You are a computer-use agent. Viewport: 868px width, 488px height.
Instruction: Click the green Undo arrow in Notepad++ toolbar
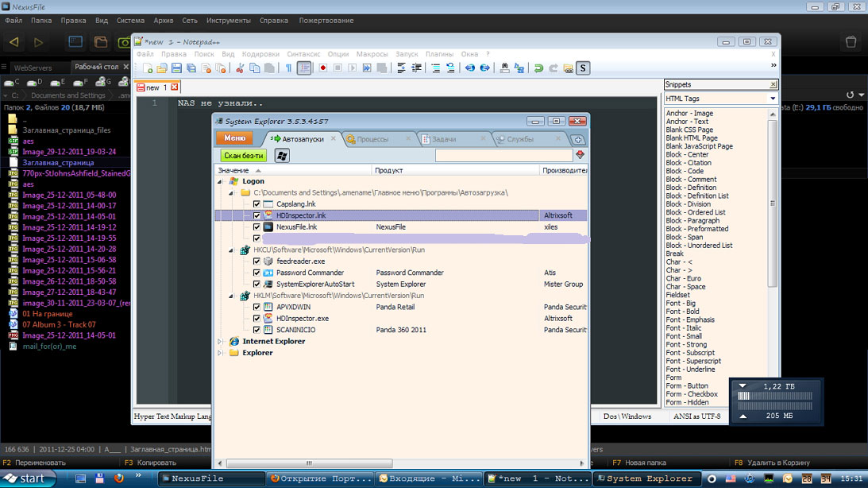[538, 68]
